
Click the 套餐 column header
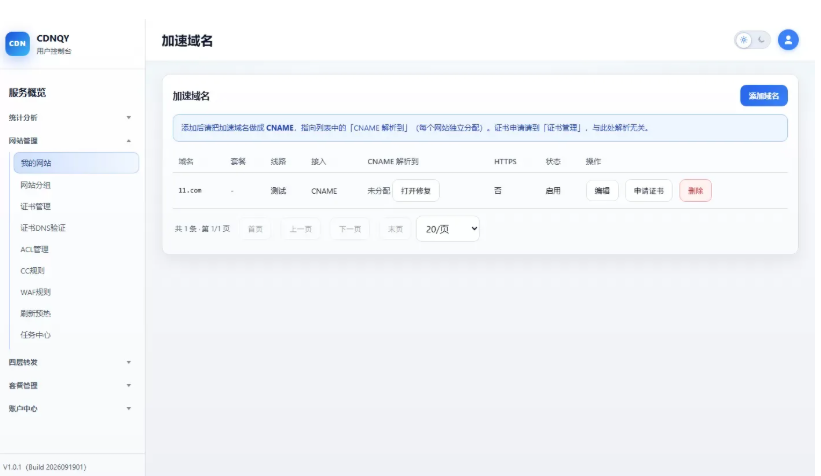pyautogui.click(x=238, y=161)
